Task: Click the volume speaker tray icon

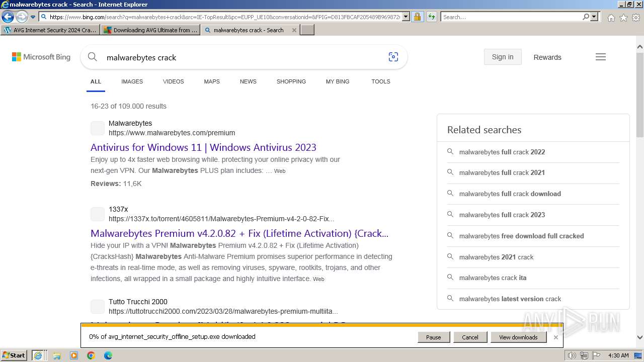Action: coord(572,355)
